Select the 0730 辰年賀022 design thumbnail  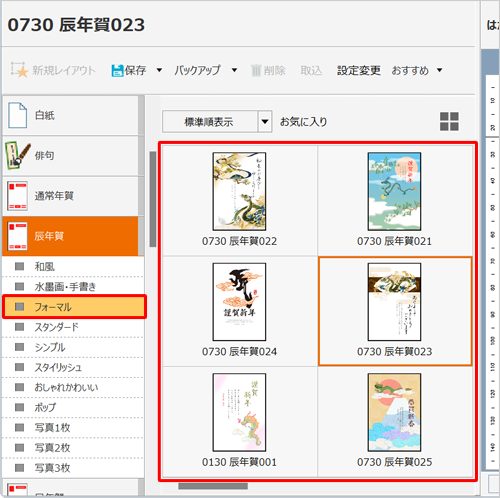pyautogui.click(x=239, y=191)
